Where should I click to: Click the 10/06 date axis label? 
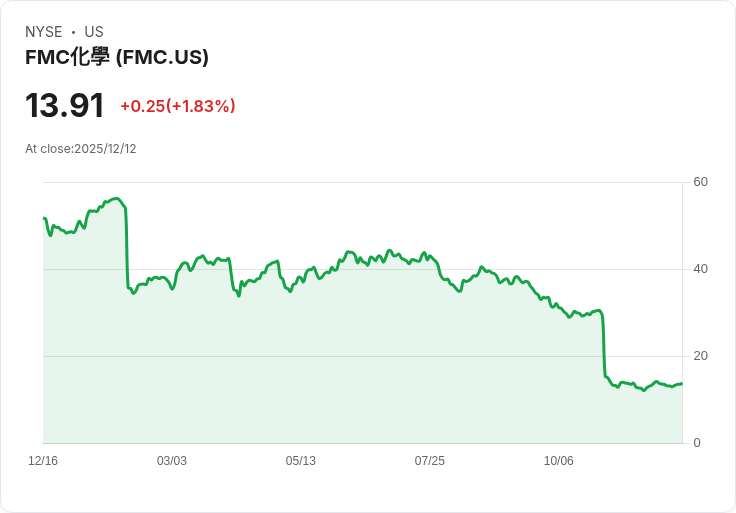point(559,461)
